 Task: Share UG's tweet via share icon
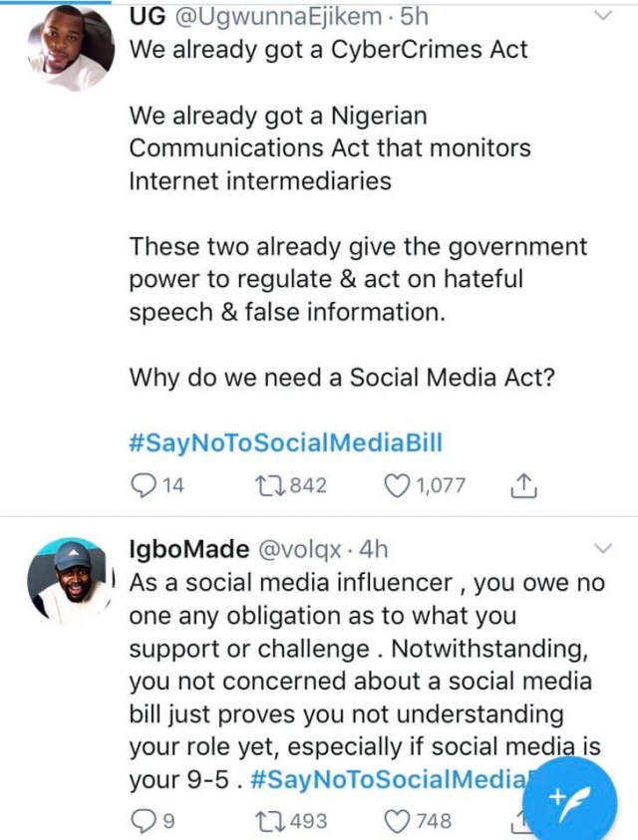click(x=523, y=485)
